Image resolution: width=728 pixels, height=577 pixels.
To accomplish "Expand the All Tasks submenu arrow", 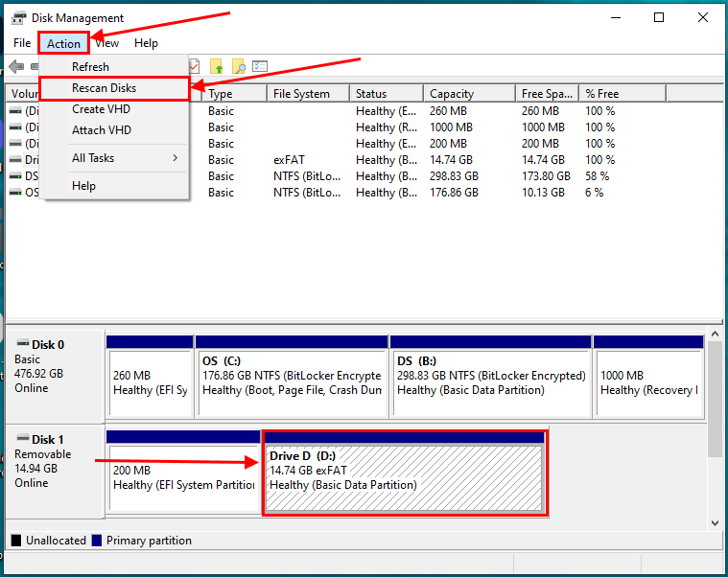I will [175, 158].
